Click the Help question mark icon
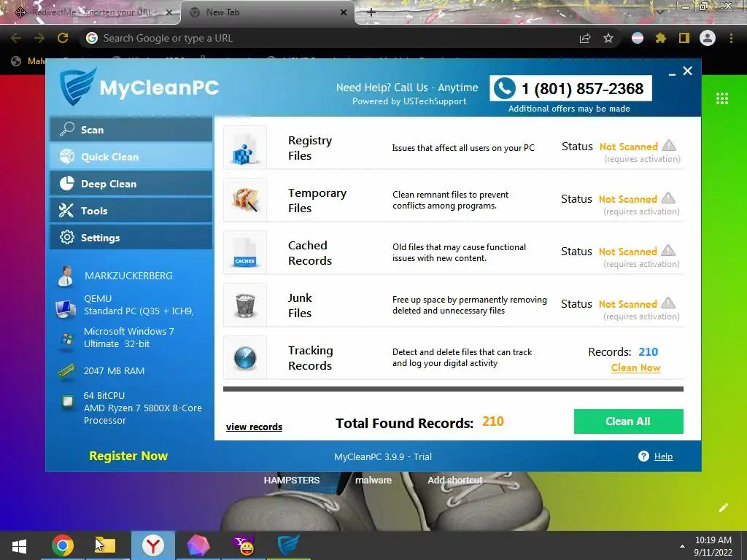The width and height of the screenshot is (747, 560). pos(643,456)
